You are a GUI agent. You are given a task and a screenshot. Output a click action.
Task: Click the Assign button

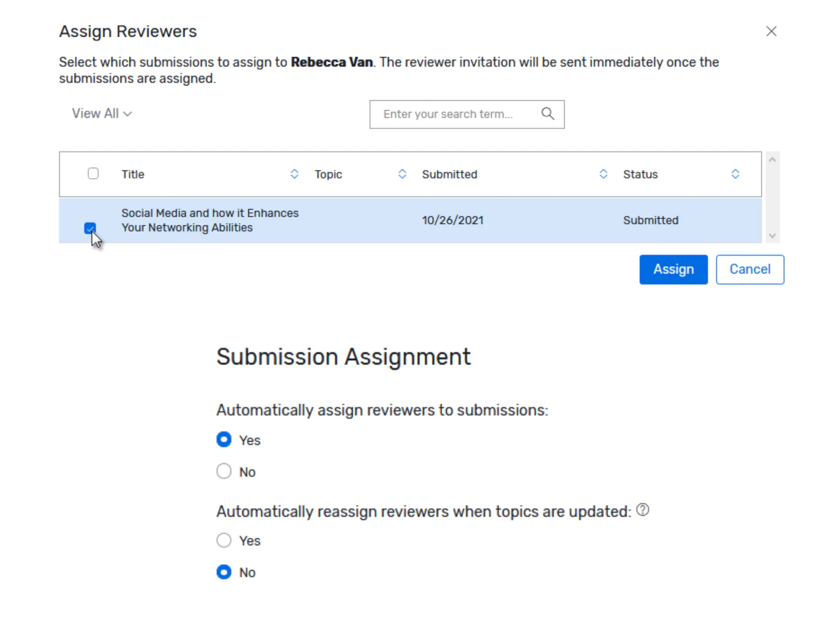click(673, 269)
